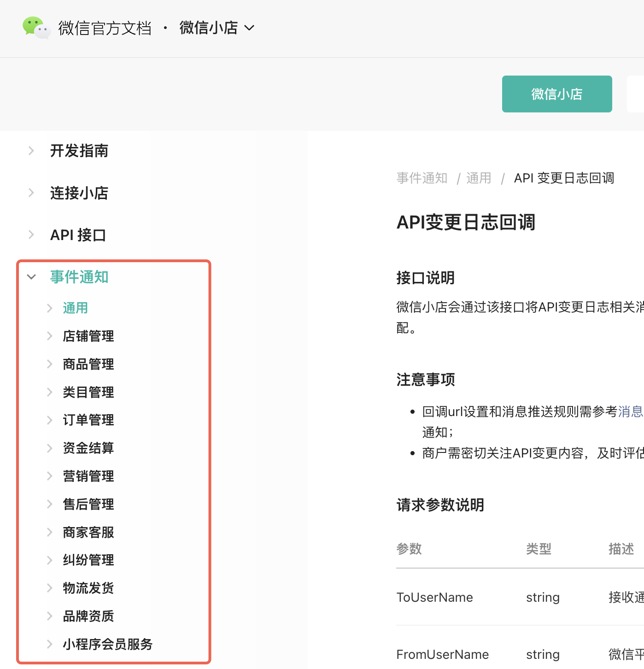Expand the 资金结算 chevron icon
Screen dimensions: 644x669
(x=50, y=448)
